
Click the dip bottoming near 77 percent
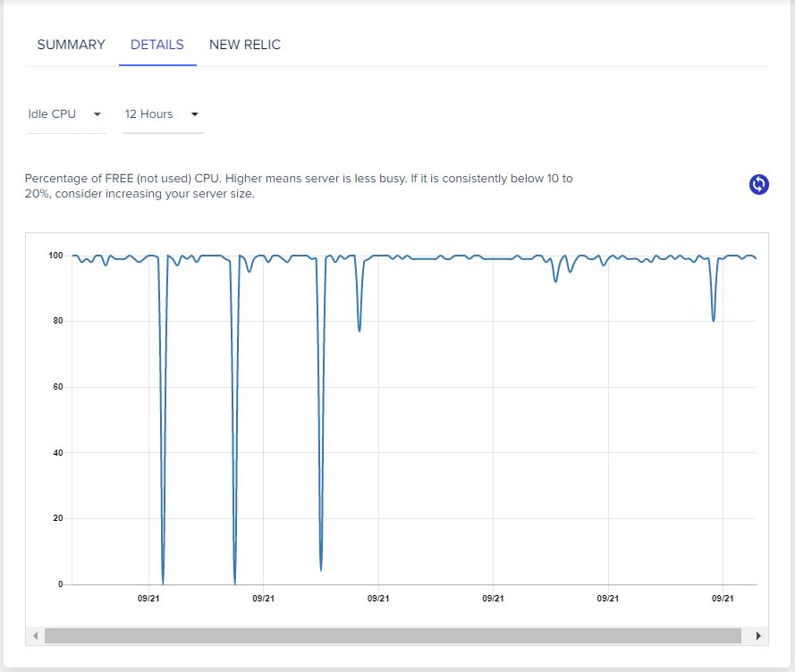359,330
